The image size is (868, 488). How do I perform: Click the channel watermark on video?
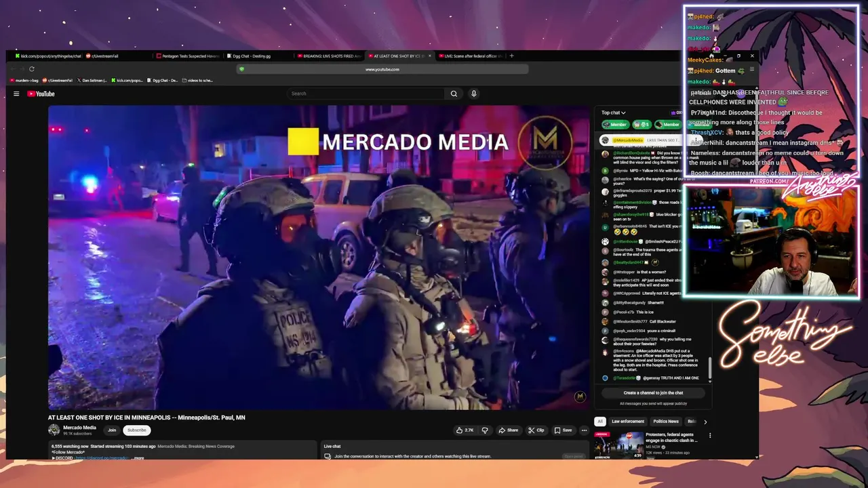[x=580, y=396]
